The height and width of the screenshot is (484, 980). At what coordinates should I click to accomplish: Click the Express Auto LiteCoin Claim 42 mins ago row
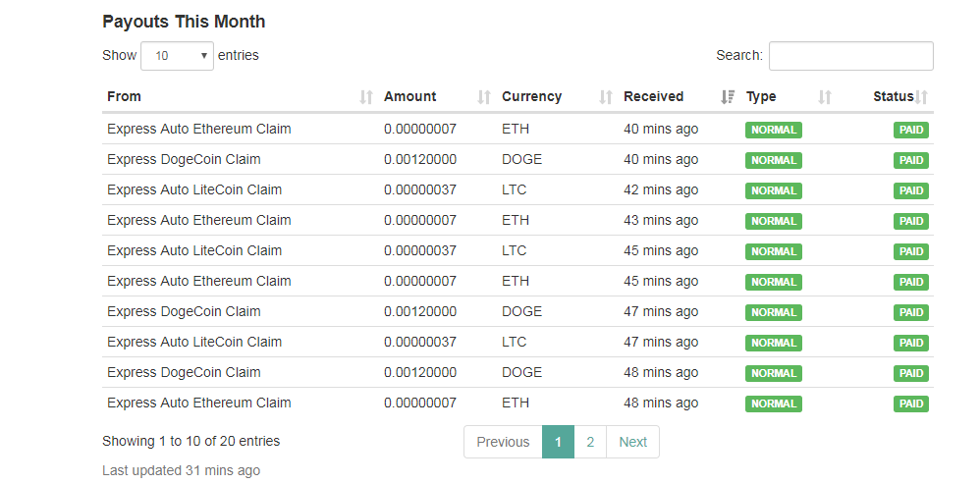coord(194,189)
